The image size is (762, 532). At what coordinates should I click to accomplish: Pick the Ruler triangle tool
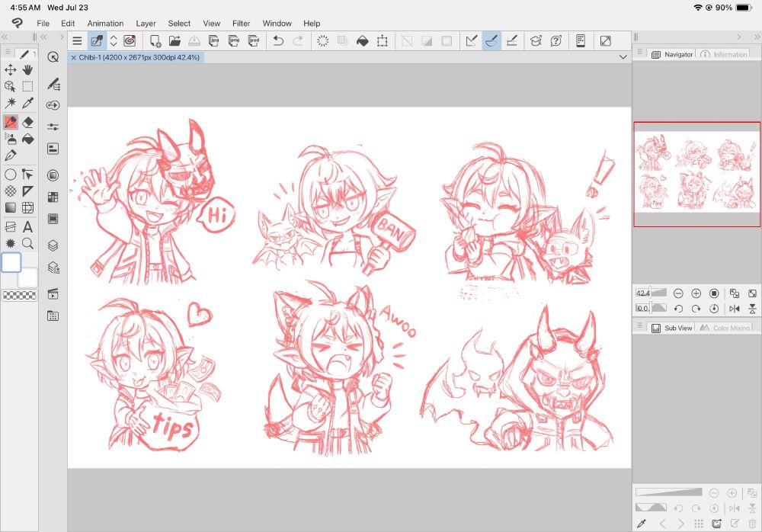27,191
